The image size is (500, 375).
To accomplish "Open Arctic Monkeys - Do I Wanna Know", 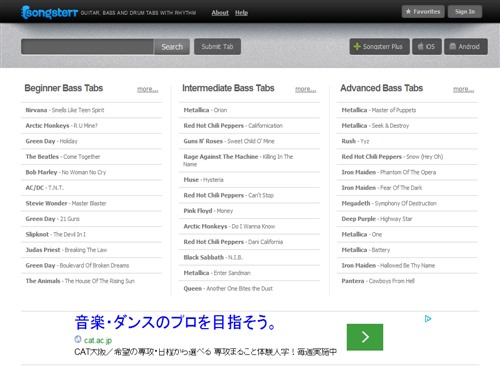I will [229, 226].
